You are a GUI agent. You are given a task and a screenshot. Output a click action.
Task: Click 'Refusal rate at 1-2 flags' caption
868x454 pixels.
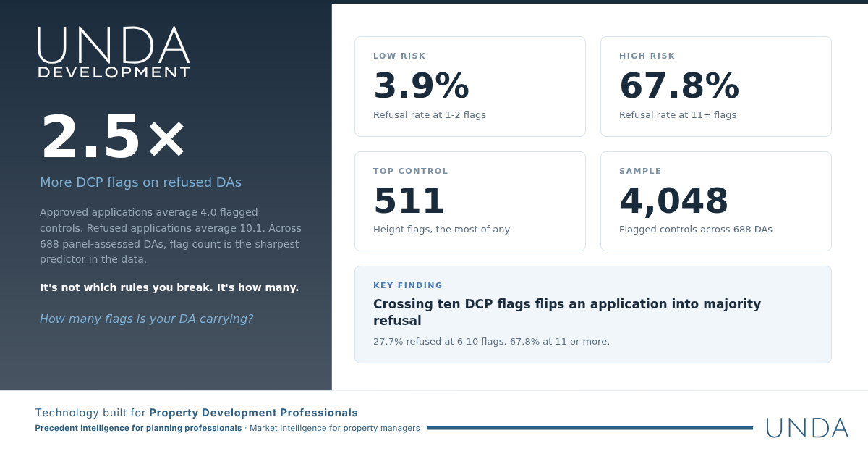(430, 114)
